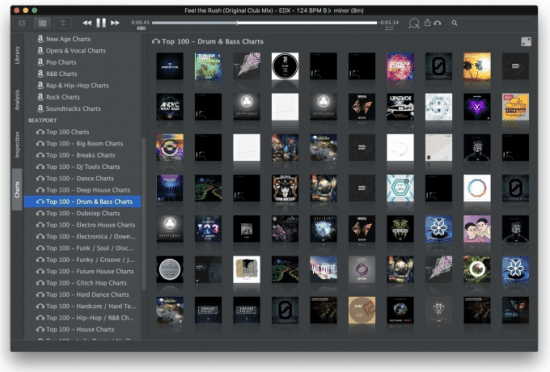Click Amazon icon beside Pop Charts
Screen dimensions: 550x372
pos(40,62)
